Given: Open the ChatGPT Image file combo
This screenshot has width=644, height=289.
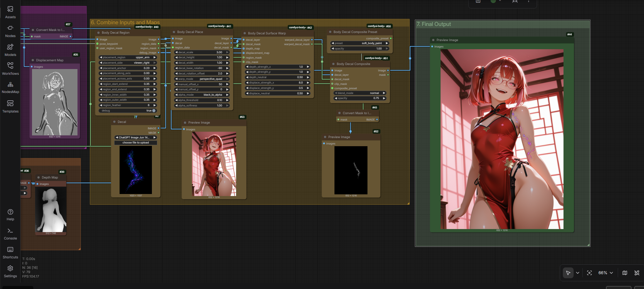Looking at the screenshot, I should point(136,137).
